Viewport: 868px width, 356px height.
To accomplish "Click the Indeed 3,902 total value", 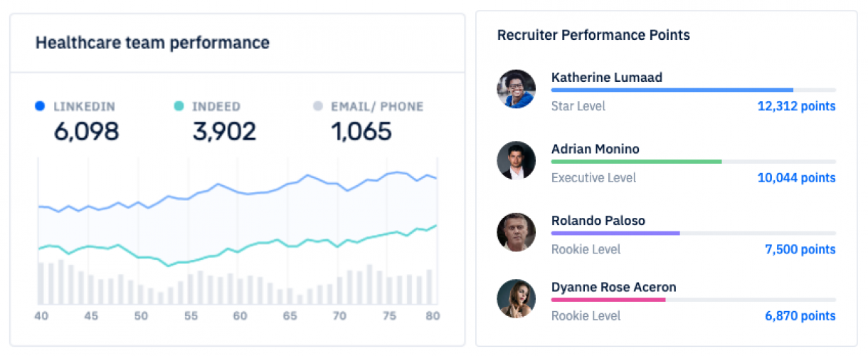I will [x=224, y=132].
